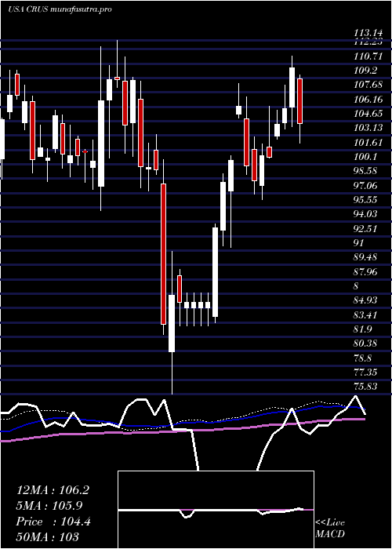Click the 104.65 price axis label
This screenshot has width=392, height=549.
tap(368, 114)
